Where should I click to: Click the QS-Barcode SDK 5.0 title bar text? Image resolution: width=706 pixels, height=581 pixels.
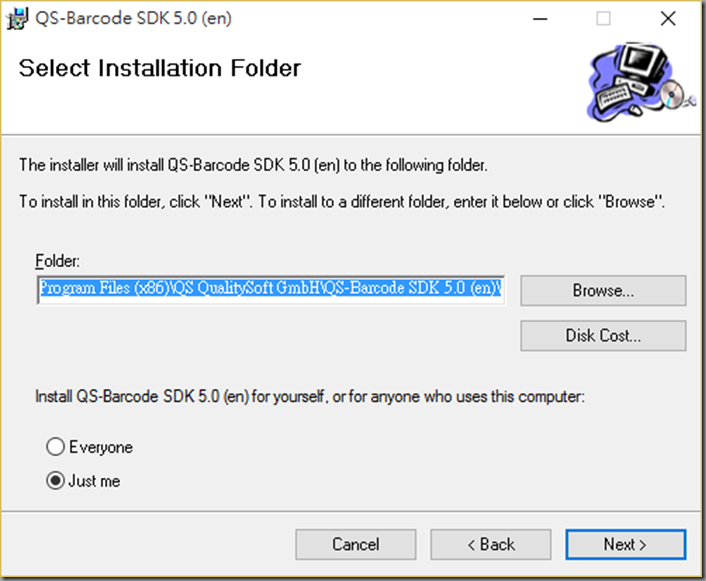point(133,18)
